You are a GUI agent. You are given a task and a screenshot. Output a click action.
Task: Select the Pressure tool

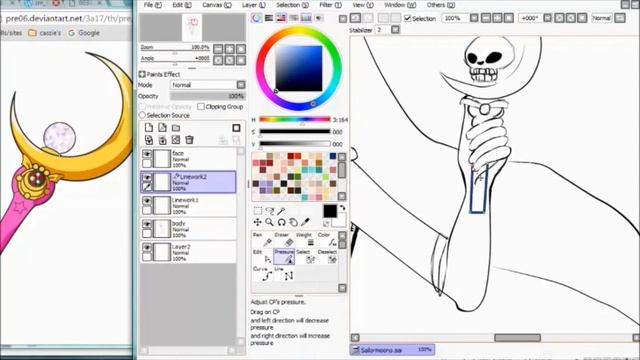pyautogui.click(x=284, y=257)
